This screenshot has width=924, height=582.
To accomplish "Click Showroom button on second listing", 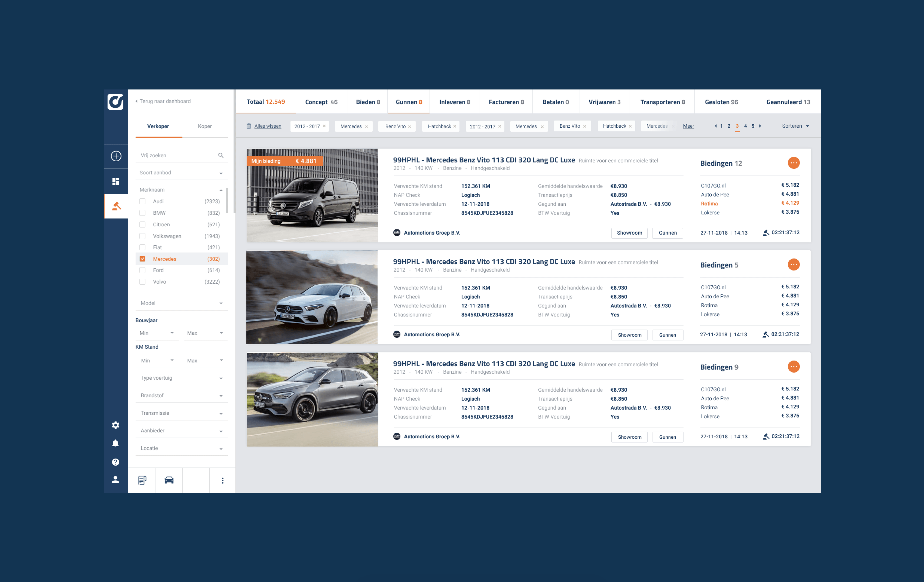I will [629, 335].
